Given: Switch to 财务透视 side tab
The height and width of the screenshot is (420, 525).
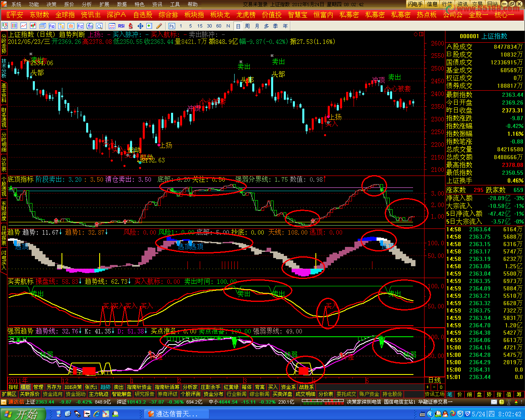Looking at the screenshot, I should [4, 117].
